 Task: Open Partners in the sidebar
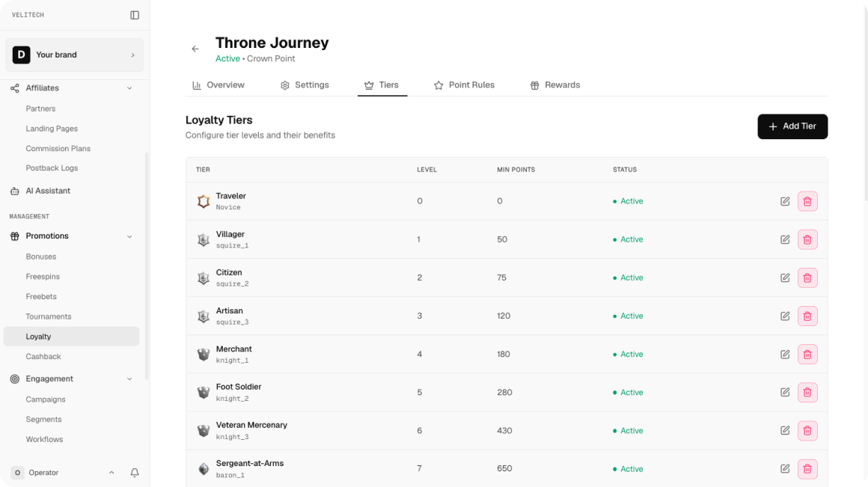pyautogui.click(x=40, y=108)
